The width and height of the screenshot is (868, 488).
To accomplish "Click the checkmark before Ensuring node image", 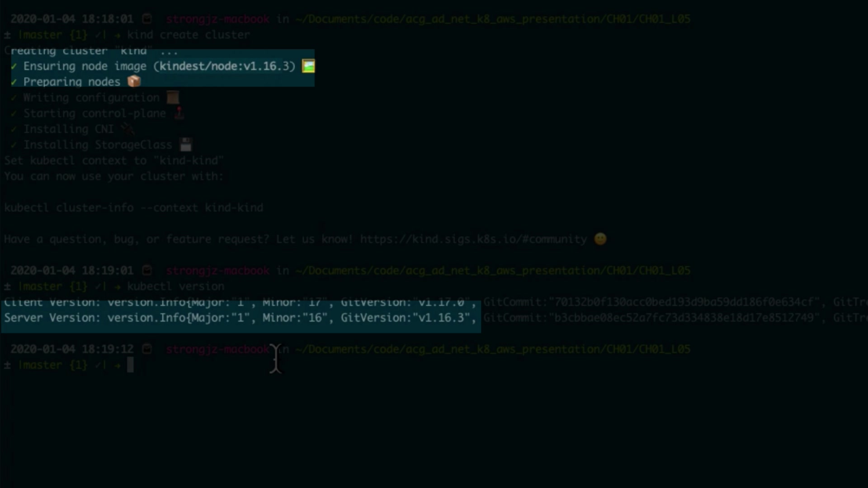I will [x=14, y=66].
